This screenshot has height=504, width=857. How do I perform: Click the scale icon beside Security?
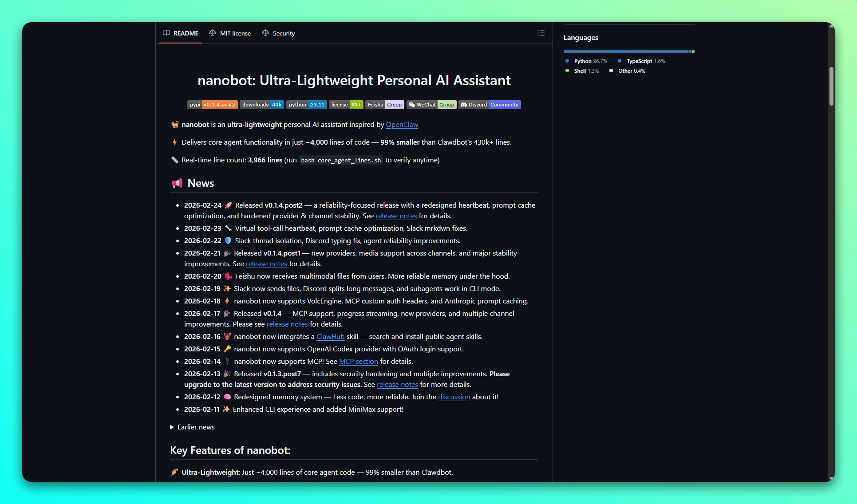pyautogui.click(x=265, y=33)
